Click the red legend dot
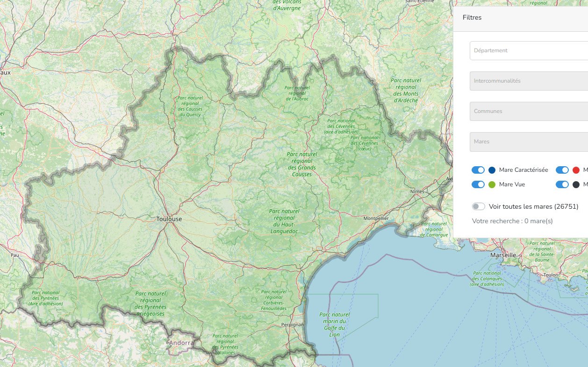The image size is (588, 367). click(x=576, y=170)
